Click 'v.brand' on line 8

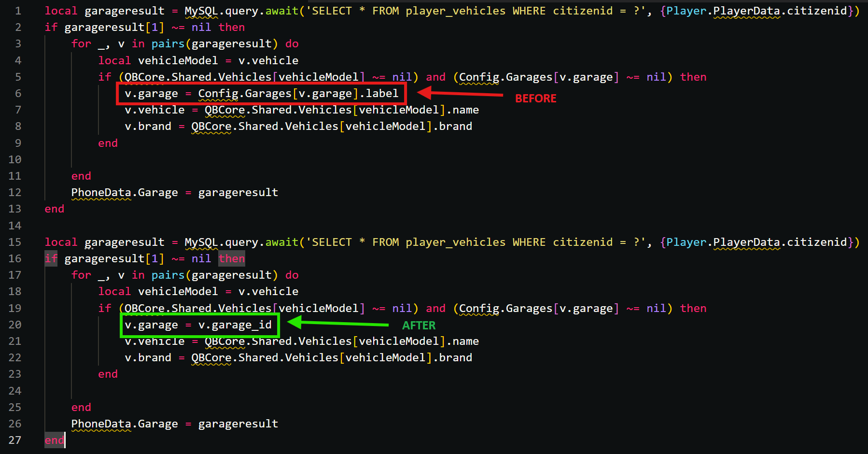(148, 126)
